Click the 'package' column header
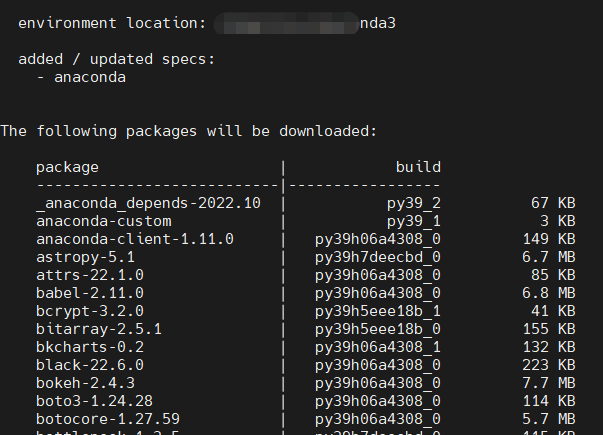Viewport: 603px width, 435px height. [67, 168]
